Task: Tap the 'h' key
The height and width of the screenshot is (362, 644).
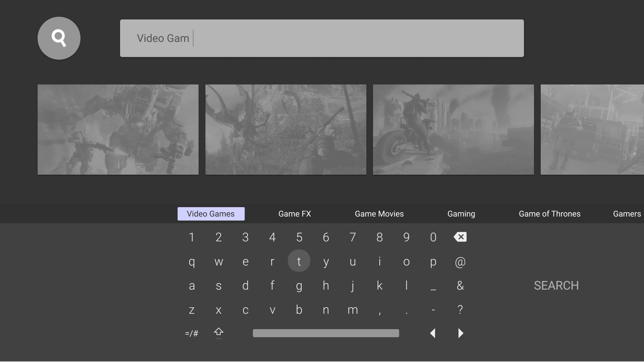Action: coord(326,286)
